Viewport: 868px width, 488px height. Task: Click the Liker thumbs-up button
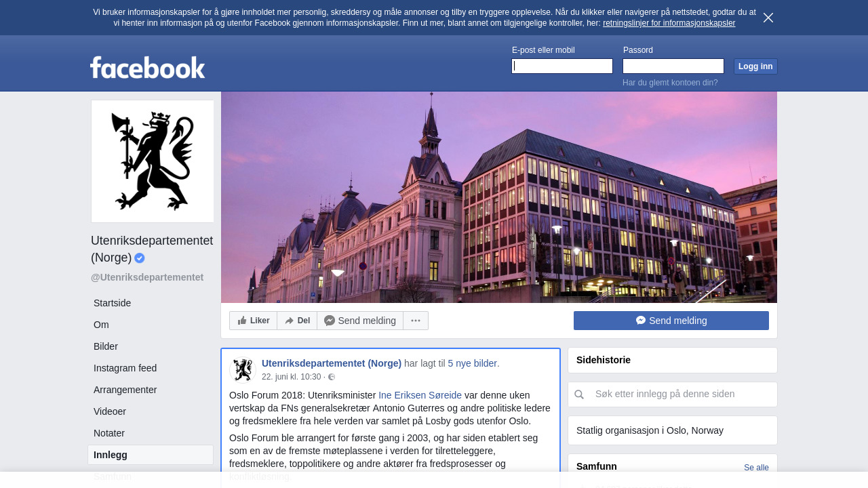click(253, 321)
